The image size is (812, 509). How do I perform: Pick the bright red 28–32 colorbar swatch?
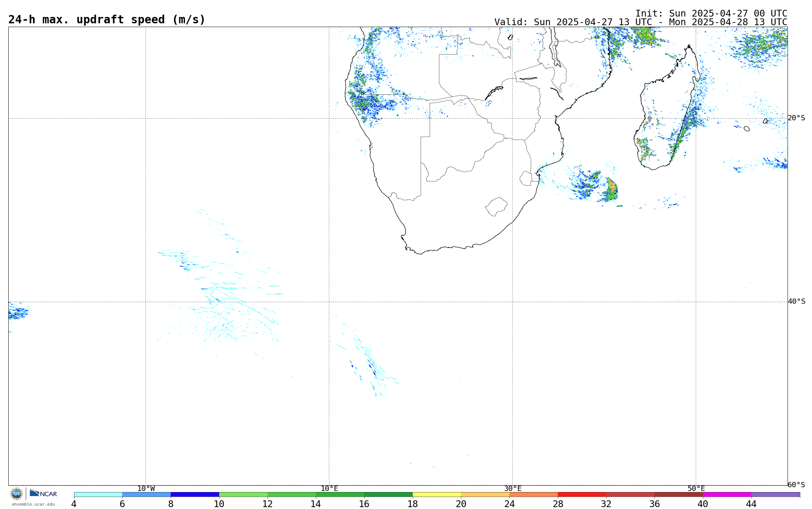582,495
